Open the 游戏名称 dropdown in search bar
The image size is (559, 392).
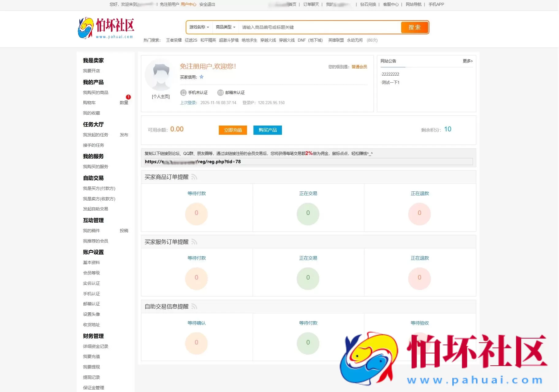tap(199, 27)
